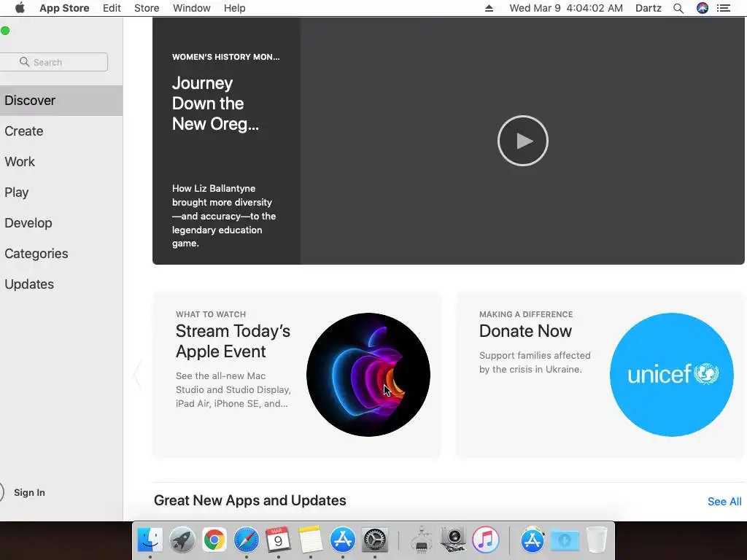Open System Preferences gear in Dock
Image resolution: width=747 pixels, height=560 pixels.
click(x=375, y=540)
